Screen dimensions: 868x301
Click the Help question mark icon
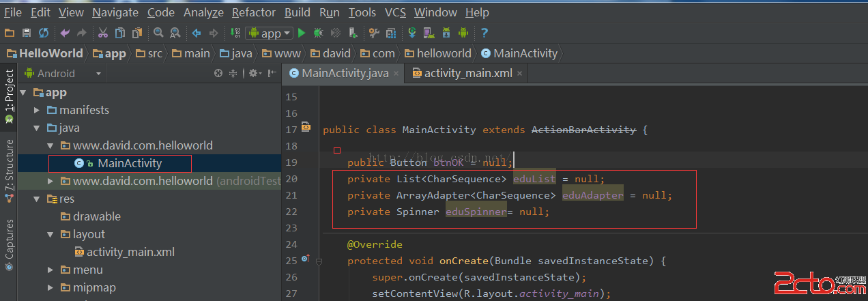484,33
